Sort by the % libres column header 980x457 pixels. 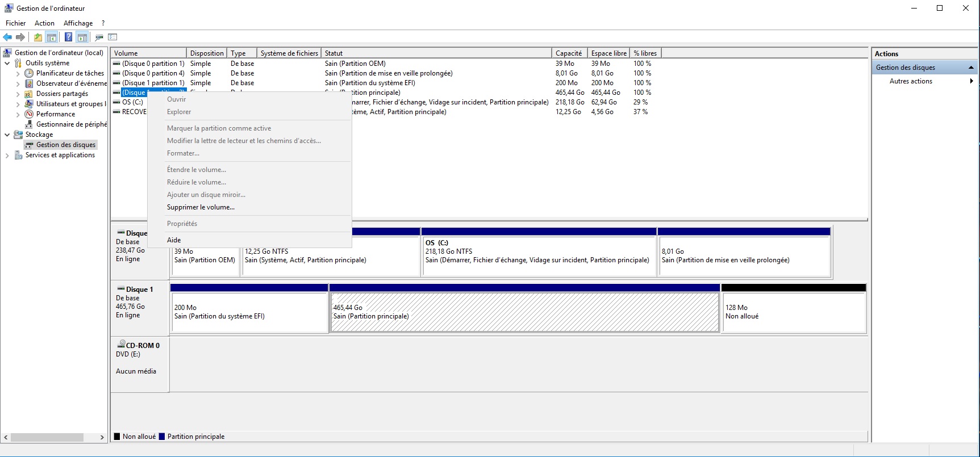click(x=645, y=53)
